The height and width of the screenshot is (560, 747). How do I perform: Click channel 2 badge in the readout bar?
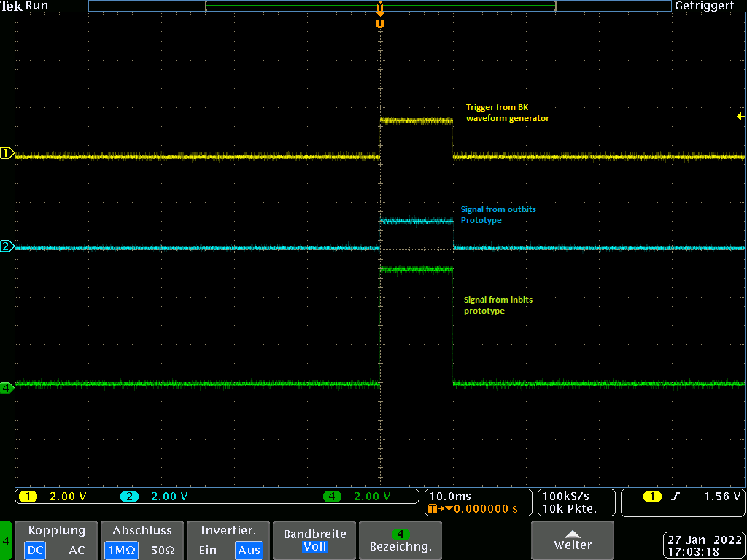129,497
